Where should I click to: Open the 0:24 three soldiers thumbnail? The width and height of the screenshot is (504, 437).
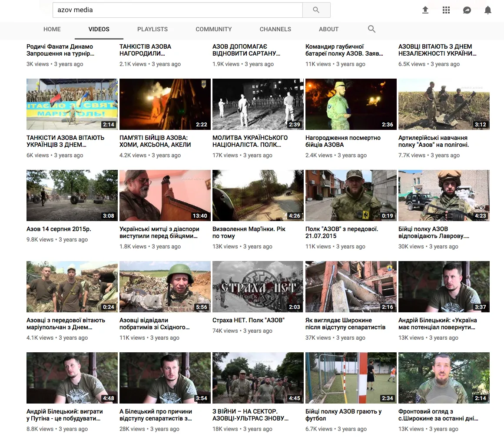tap(72, 287)
